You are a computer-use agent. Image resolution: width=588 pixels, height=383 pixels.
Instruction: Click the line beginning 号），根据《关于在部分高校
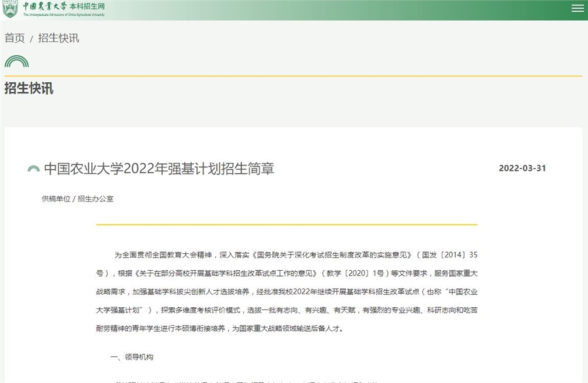tap(287, 273)
